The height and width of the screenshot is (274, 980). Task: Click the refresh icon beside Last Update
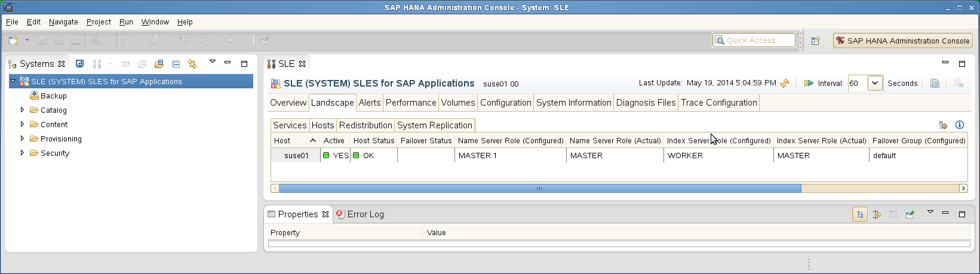(785, 83)
